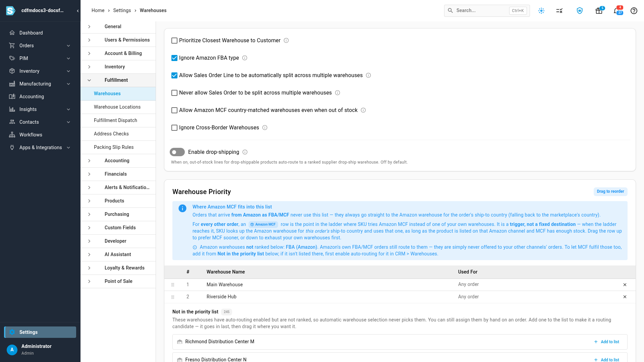Show info for Prioritize Closest Warehouse

coord(286,41)
